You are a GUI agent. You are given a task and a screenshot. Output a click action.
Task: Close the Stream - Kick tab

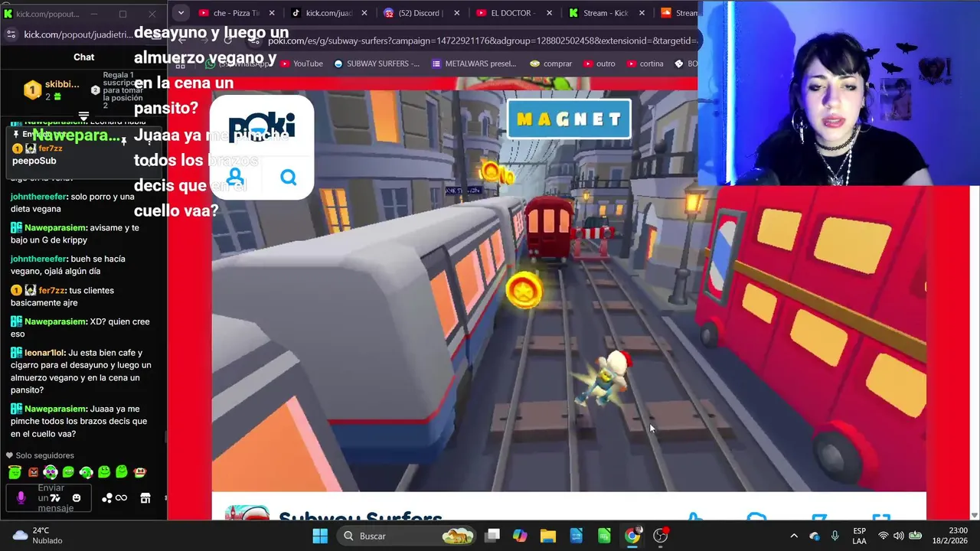pos(642,13)
